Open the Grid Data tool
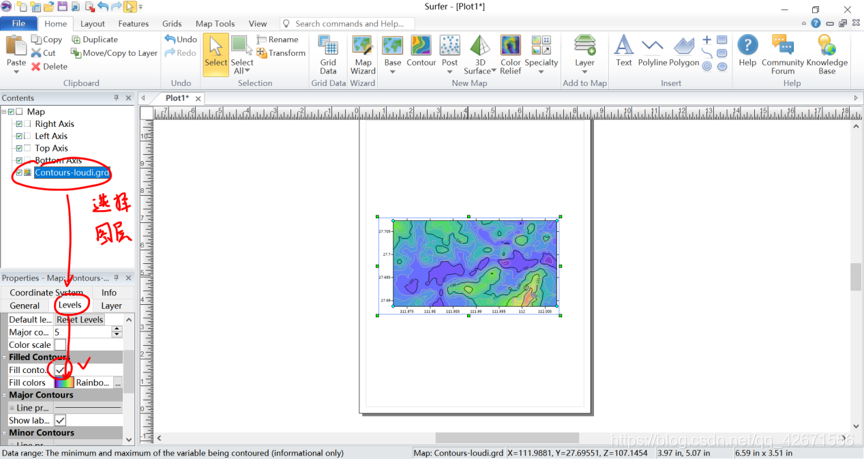Image resolution: width=864 pixels, height=459 pixels. click(328, 54)
